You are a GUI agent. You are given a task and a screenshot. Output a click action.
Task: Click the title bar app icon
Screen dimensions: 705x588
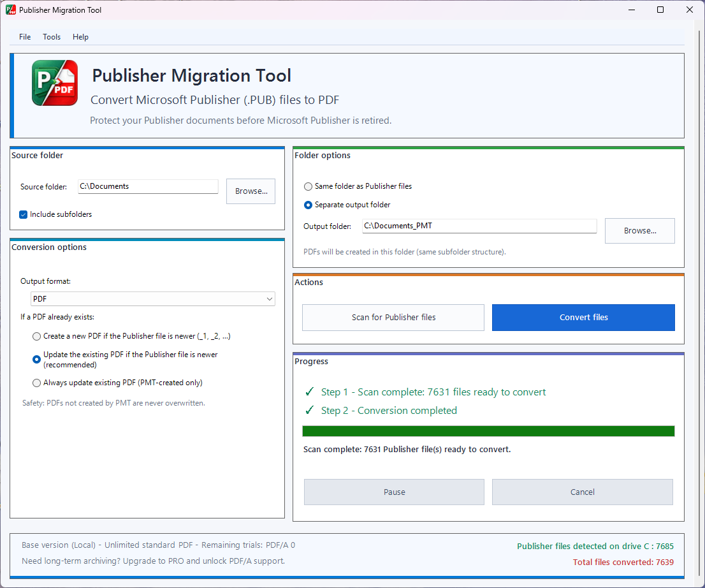(11, 10)
